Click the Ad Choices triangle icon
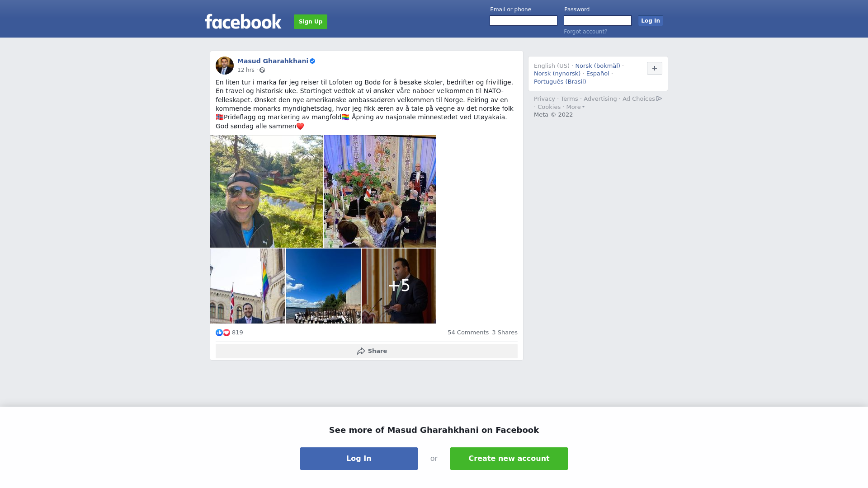The height and width of the screenshot is (488, 868). click(x=659, y=99)
